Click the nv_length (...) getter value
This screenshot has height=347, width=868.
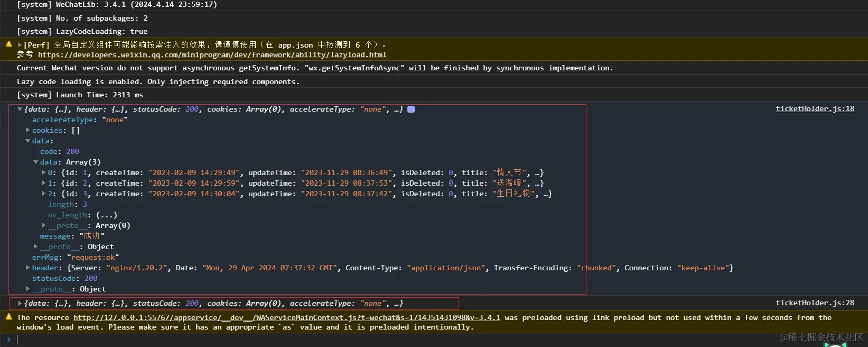tap(107, 215)
